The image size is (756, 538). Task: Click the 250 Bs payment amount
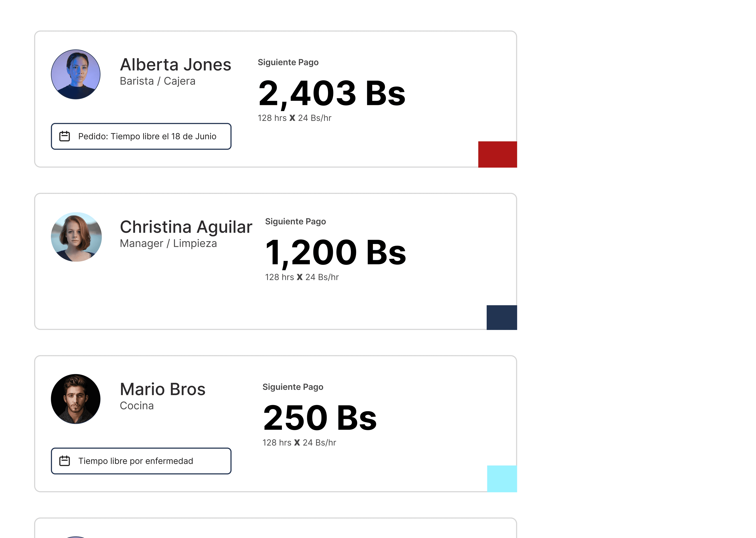(320, 418)
